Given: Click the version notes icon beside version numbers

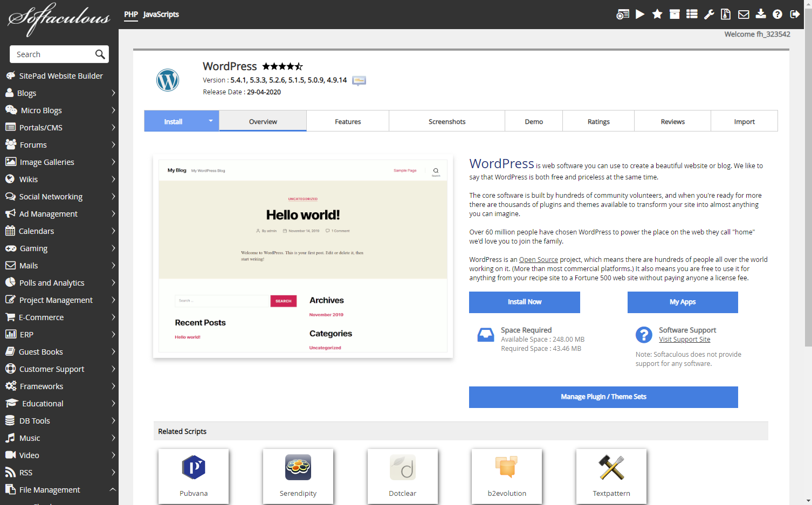Looking at the screenshot, I should click(359, 81).
